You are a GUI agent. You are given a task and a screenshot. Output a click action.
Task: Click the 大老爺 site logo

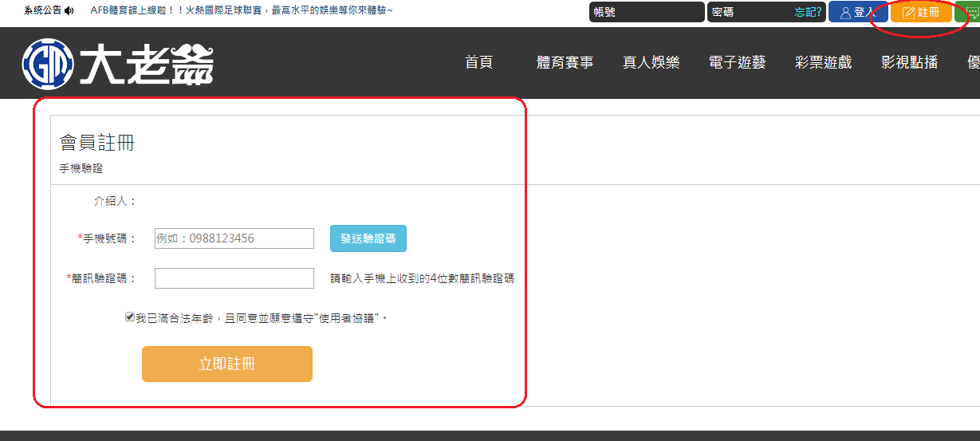118,63
